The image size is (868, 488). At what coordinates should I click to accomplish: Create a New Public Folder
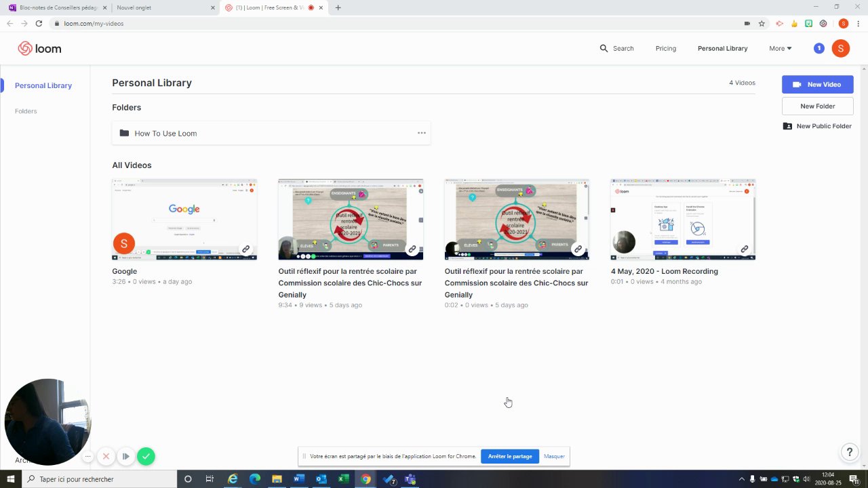[817, 126]
